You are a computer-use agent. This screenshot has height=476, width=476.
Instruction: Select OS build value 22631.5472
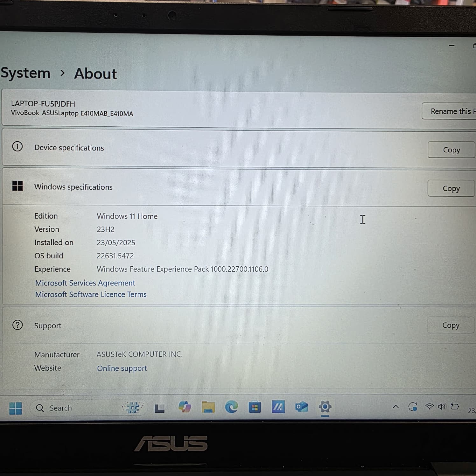click(x=115, y=255)
